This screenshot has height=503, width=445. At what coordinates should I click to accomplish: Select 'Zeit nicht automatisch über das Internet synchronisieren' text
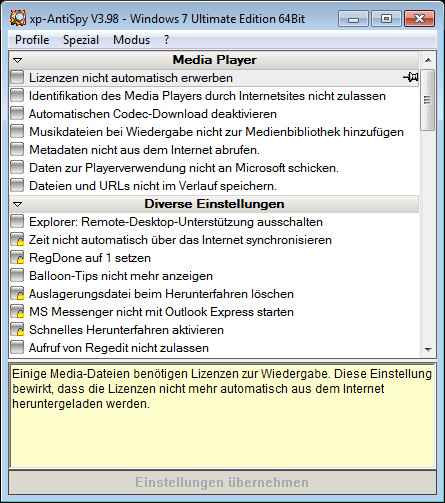pos(180,240)
